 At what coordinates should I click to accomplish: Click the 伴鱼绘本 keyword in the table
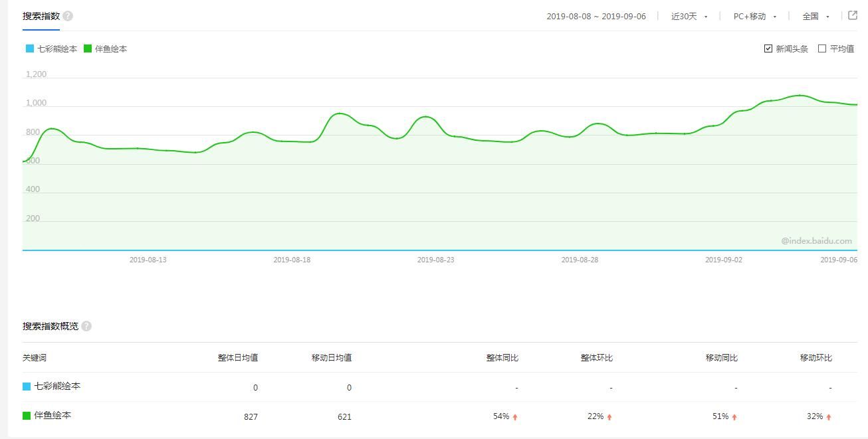[53, 416]
